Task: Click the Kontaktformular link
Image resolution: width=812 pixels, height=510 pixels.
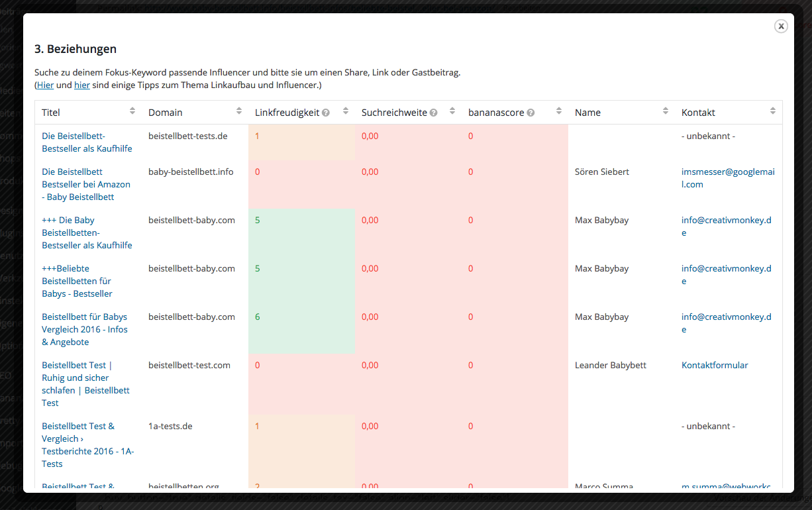Action: [x=715, y=365]
